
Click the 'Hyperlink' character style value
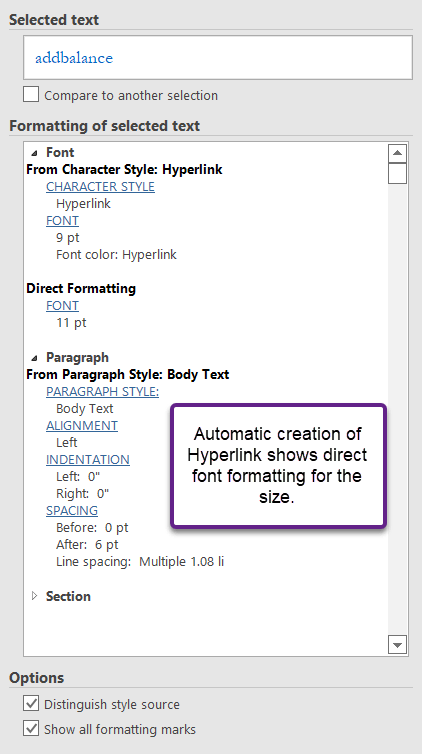click(84, 204)
